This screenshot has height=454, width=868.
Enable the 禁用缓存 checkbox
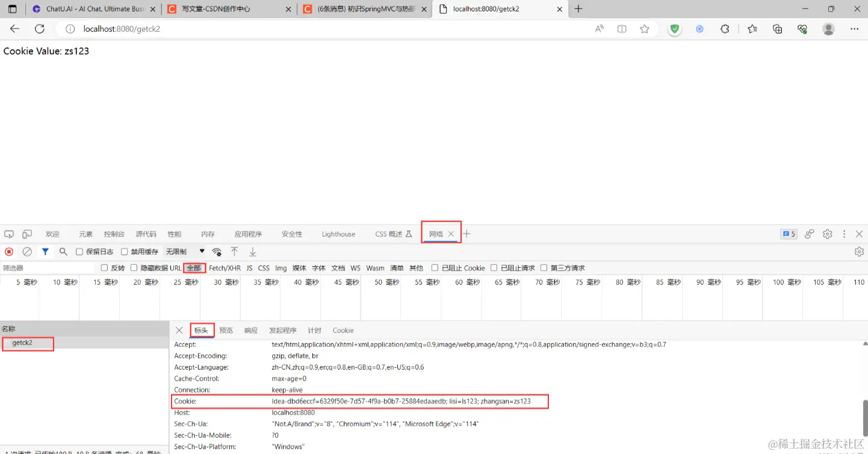click(x=125, y=252)
